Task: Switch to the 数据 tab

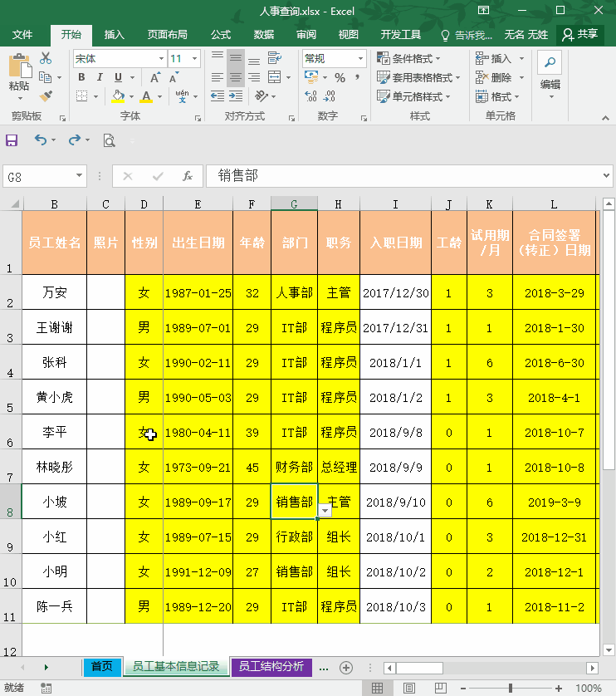Action: 264,35
